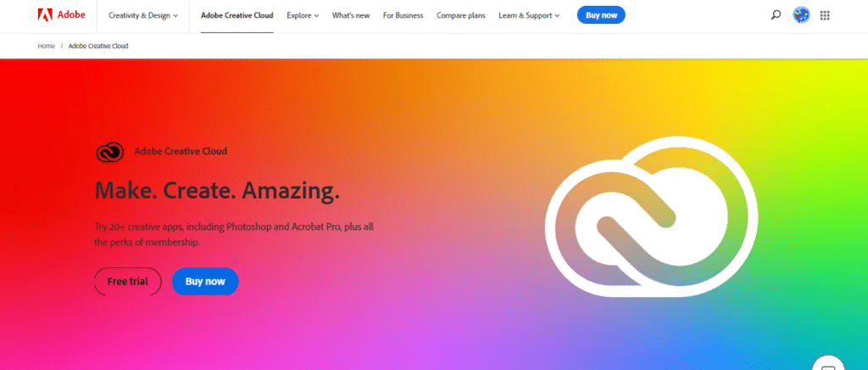Image resolution: width=868 pixels, height=370 pixels.
Task: Click the Make. Create. Amazing. headline
Action: tap(217, 191)
